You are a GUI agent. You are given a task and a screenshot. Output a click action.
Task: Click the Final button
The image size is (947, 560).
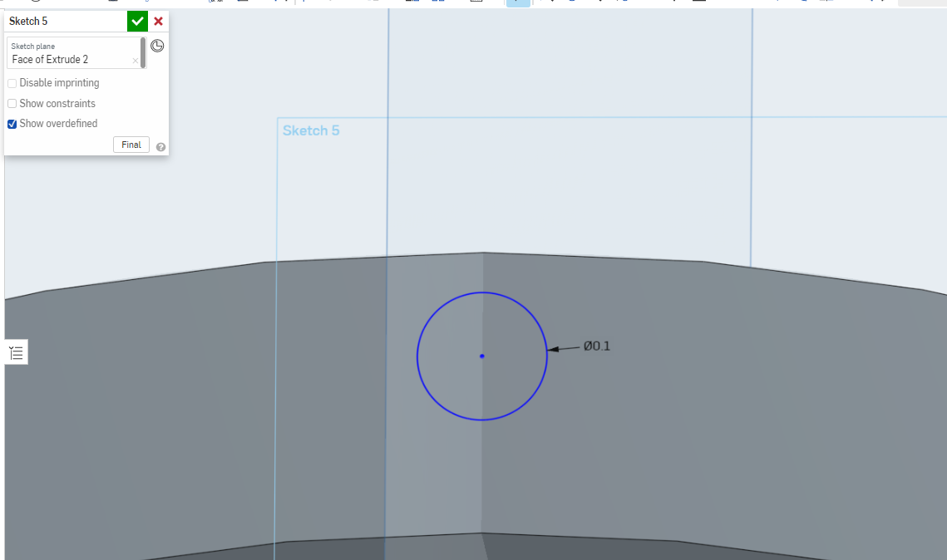(x=131, y=144)
